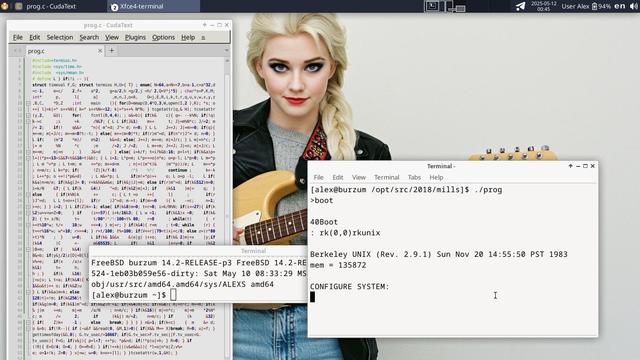Open the applications menu icon in the panel
The image size is (640, 360).
pos(4,6)
